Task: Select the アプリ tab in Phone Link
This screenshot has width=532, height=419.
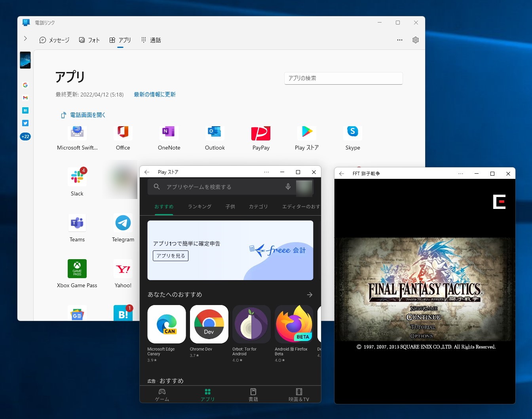Action: pos(120,40)
